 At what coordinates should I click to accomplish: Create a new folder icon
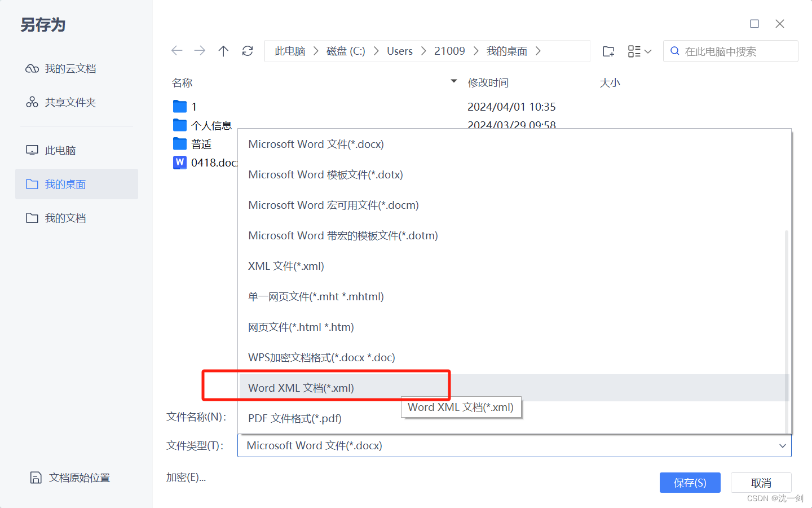(608, 51)
